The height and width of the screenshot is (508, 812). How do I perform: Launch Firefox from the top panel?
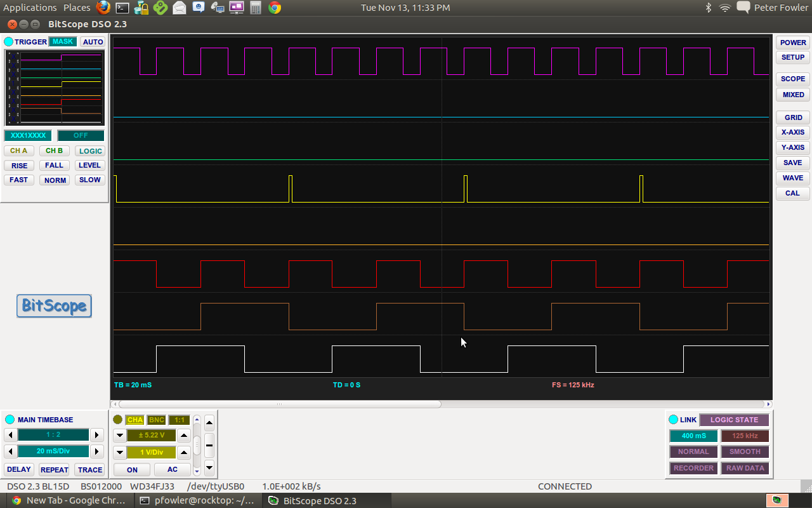[103, 8]
